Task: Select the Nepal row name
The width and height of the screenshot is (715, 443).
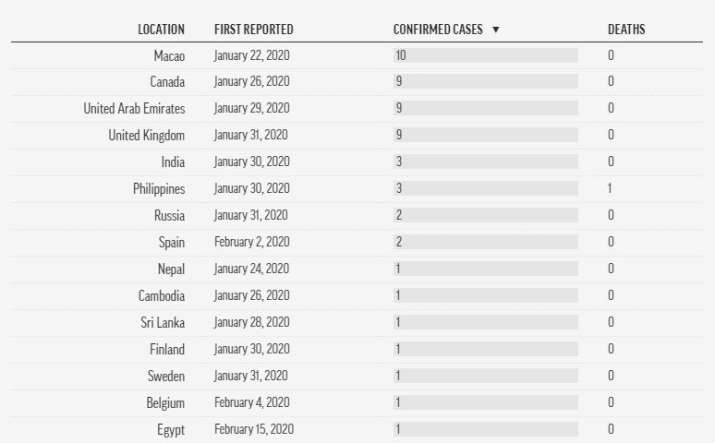Action: (x=171, y=269)
